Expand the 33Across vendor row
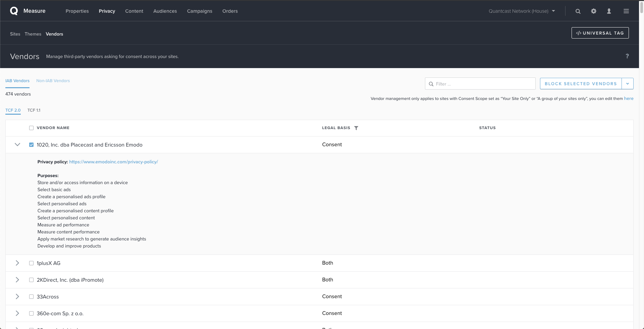 point(17,296)
